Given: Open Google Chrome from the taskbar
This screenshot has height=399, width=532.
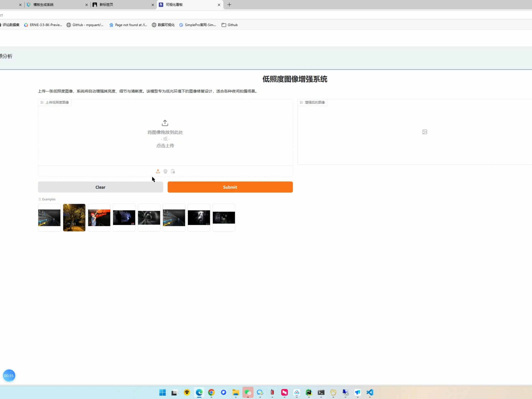Looking at the screenshot, I should tap(211, 392).
